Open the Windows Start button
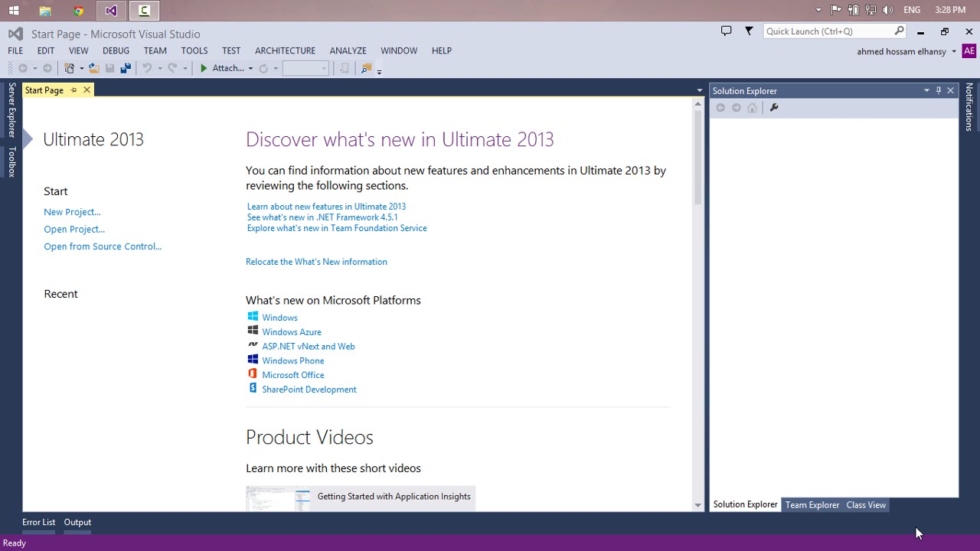 [x=14, y=11]
